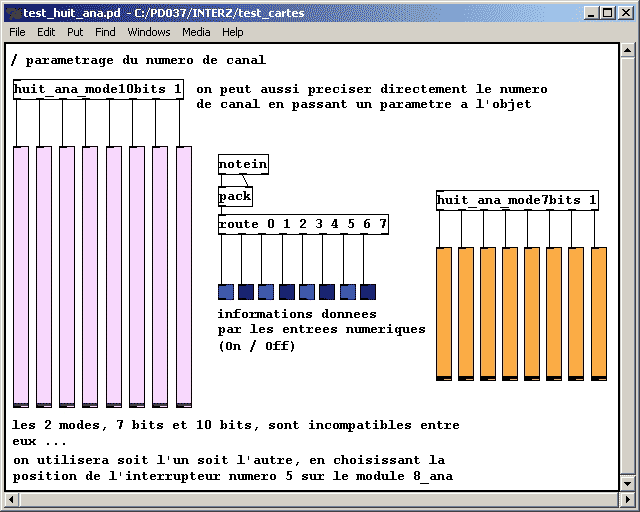Open the Help menu
The height and width of the screenshot is (512, 640).
(x=233, y=32)
